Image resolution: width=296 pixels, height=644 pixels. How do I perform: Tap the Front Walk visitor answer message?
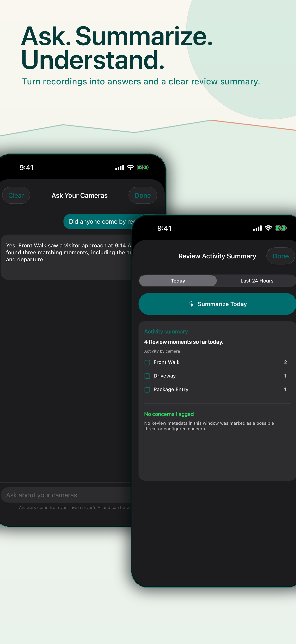click(66, 257)
